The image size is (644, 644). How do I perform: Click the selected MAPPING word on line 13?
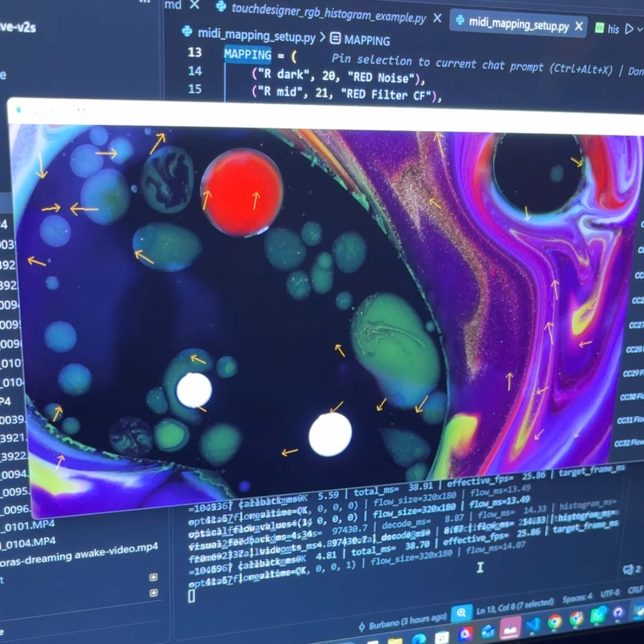click(x=247, y=55)
